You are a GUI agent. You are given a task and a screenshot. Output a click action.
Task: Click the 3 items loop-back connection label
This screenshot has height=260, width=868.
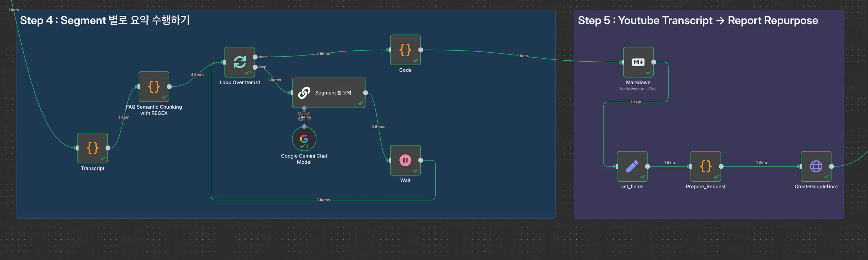(x=323, y=200)
